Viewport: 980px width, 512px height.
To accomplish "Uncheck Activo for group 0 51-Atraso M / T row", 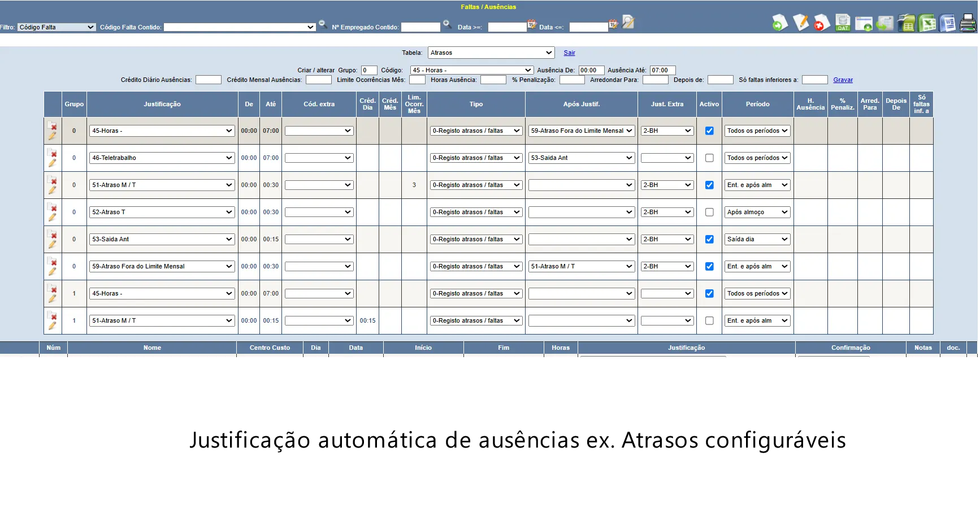I will (709, 185).
